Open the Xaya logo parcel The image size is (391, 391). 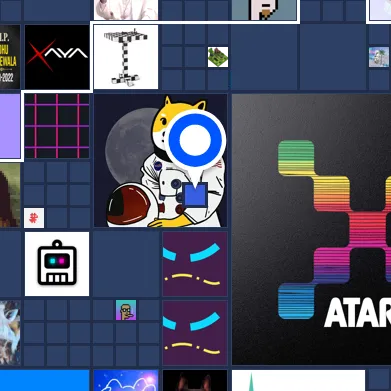[57, 57]
